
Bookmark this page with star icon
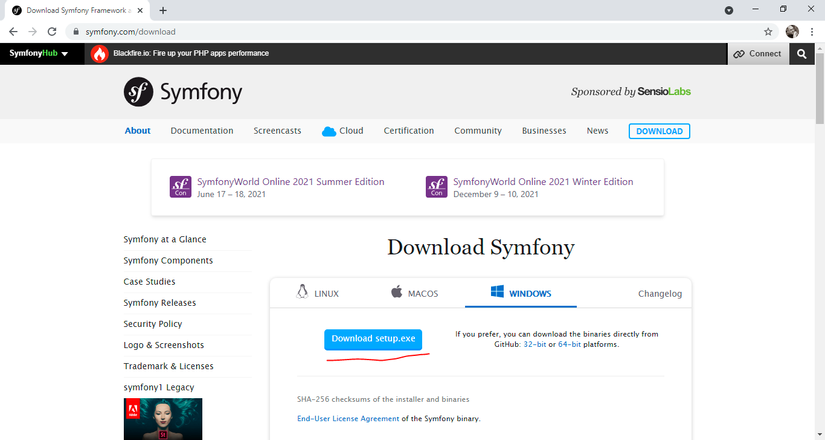pos(768,32)
